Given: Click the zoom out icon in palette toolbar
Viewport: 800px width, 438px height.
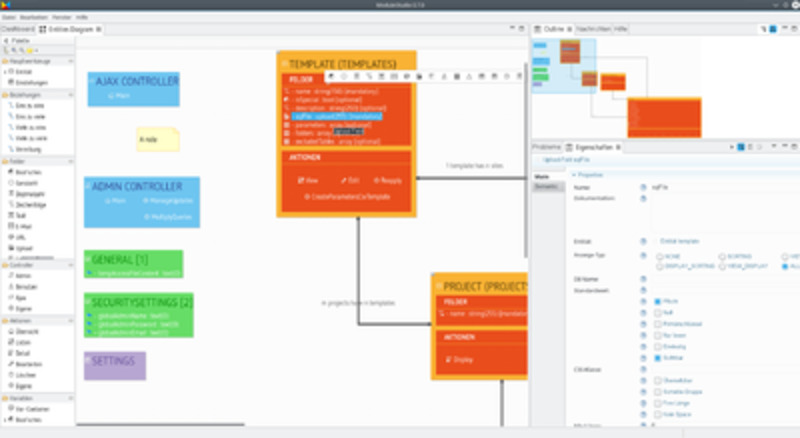Looking at the screenshot, I should click(21, 50).
